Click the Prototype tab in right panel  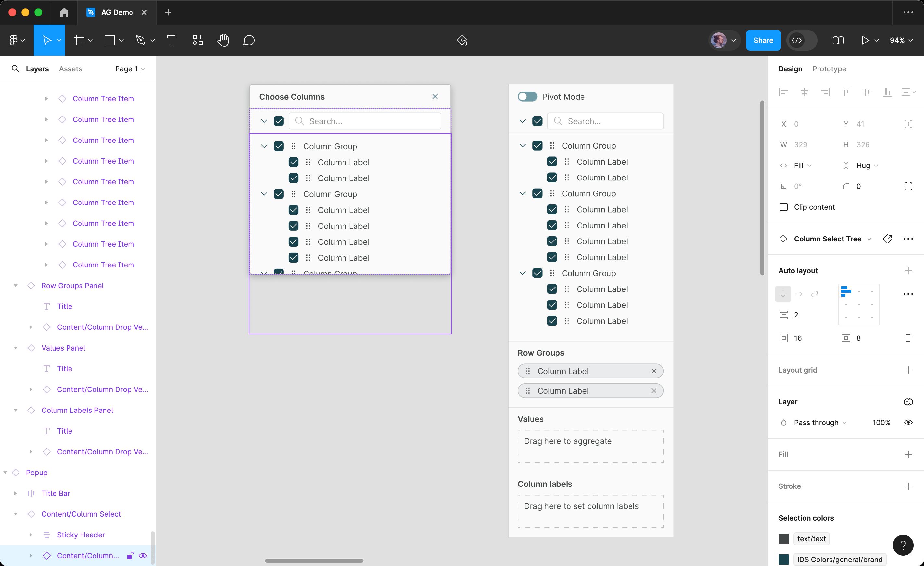tap(829, 68)
